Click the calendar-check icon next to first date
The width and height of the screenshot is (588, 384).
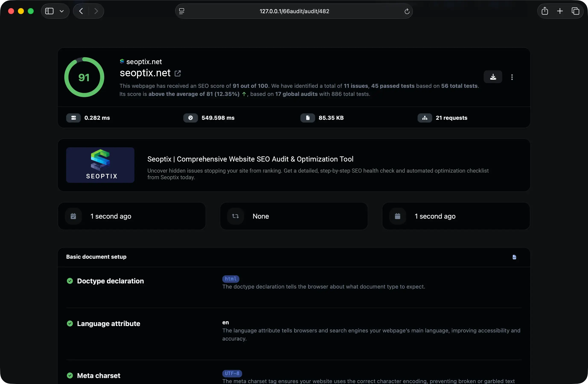(x=73, y=216)
